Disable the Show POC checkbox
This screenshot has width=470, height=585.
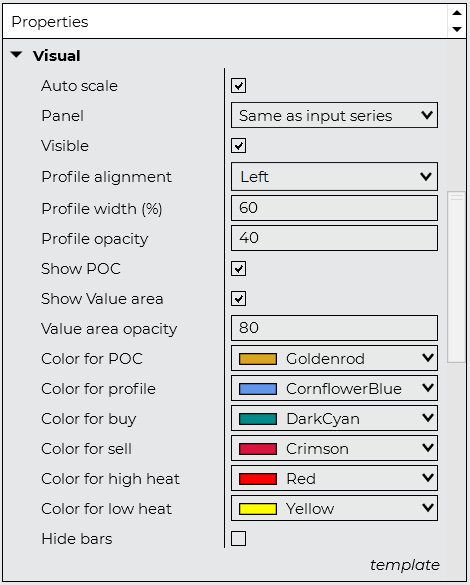[238, 269]
